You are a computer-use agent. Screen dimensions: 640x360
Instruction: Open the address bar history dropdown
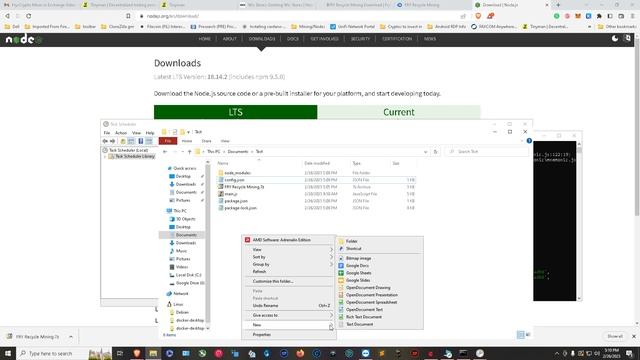pos(425,152)
